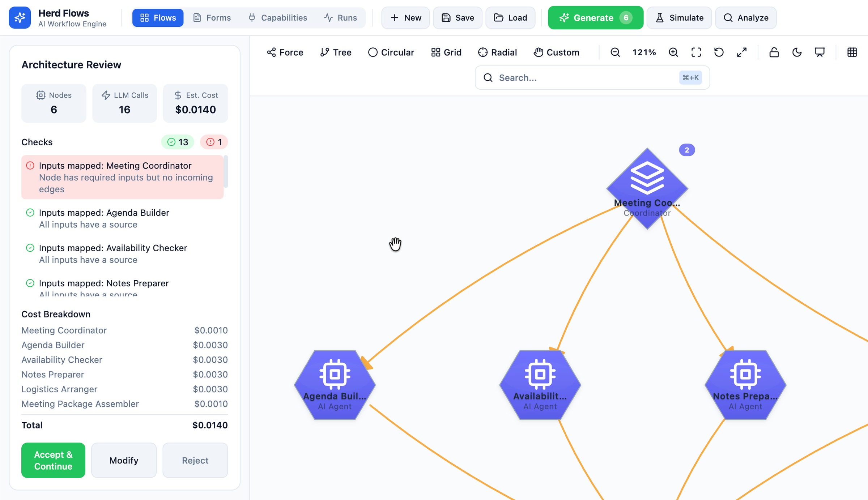Apply the Circular layout
The height and width of the screenshot is (500, 868).
tap(391, 52)
